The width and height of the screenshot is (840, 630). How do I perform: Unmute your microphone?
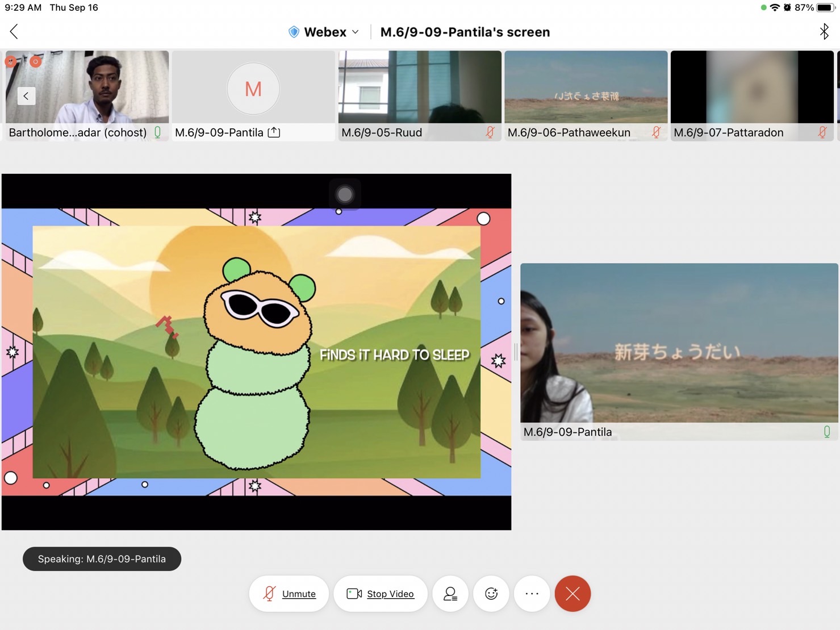289,594
